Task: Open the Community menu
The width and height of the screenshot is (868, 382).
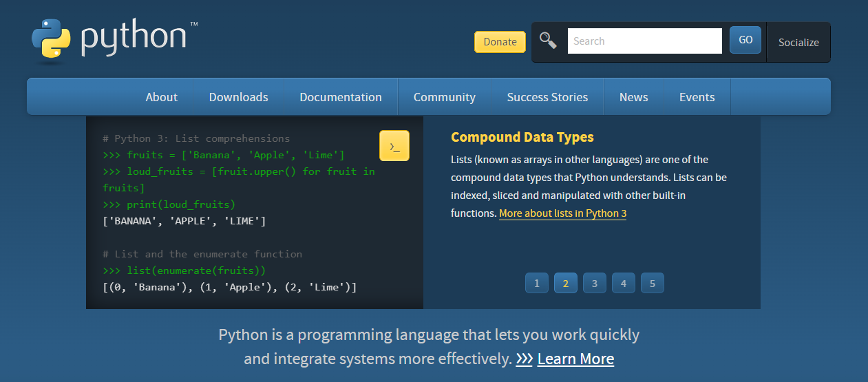Action: click(445, 97)
